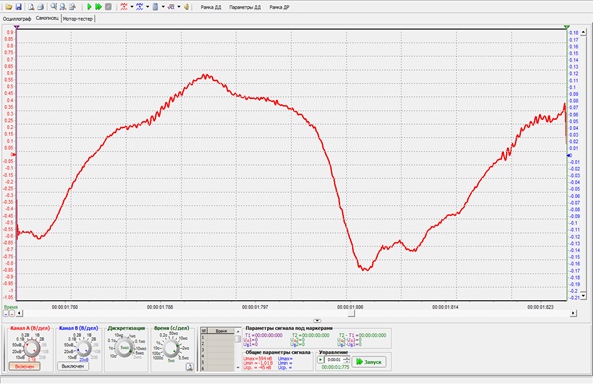593x384 pixels.
Task: Collapse the bottom panel with chevron
Action: point(317,320)
